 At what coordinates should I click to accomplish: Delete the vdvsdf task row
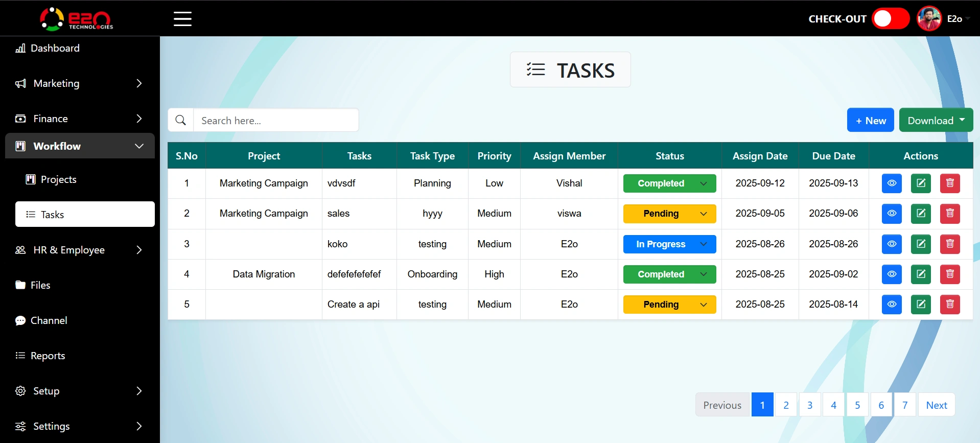950,183
